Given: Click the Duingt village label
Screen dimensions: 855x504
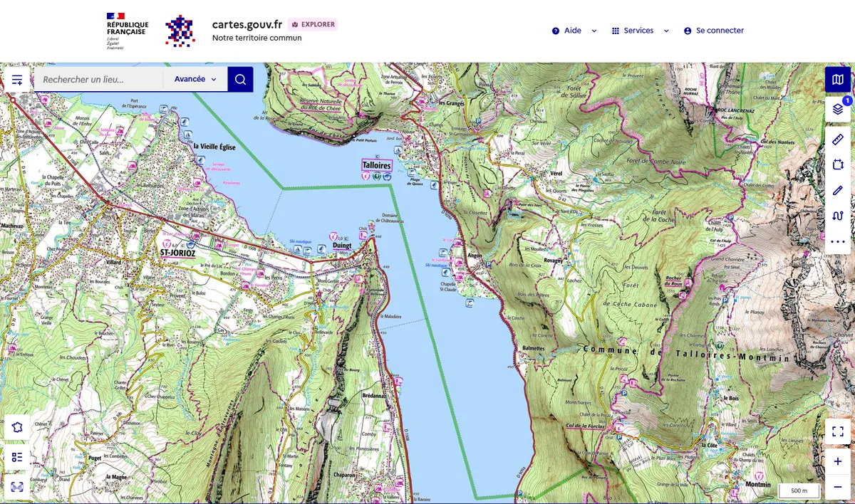Looking at the screenshot, I should click(x=343, y=246).
